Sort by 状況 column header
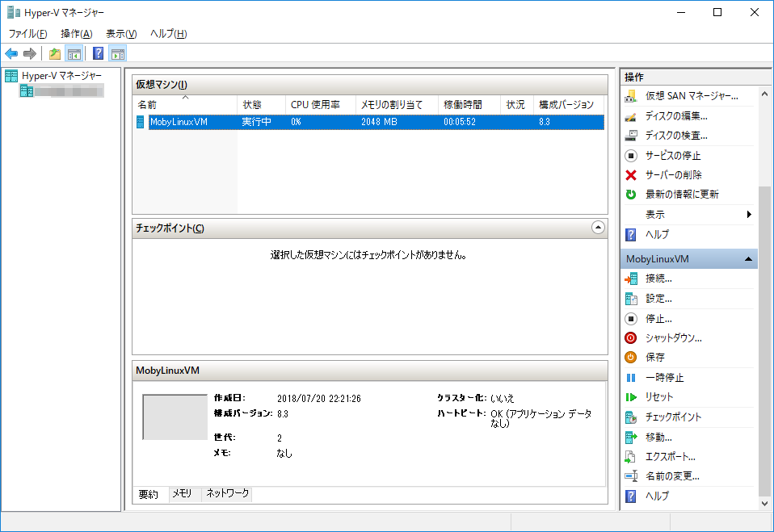 pyautogui.click(x=516, y=104)
